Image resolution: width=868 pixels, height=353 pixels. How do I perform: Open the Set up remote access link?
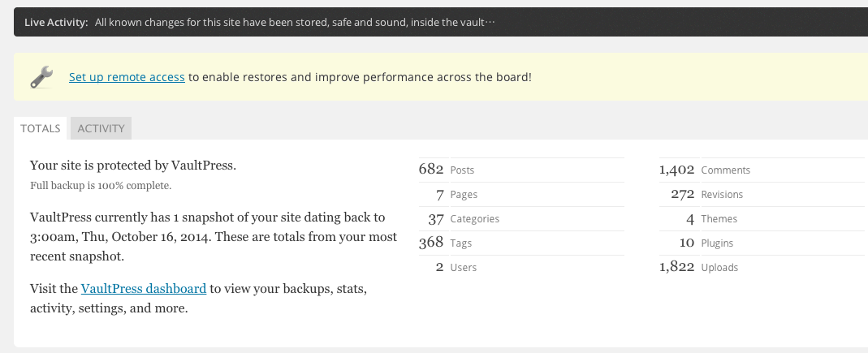[x=127, y=77]
